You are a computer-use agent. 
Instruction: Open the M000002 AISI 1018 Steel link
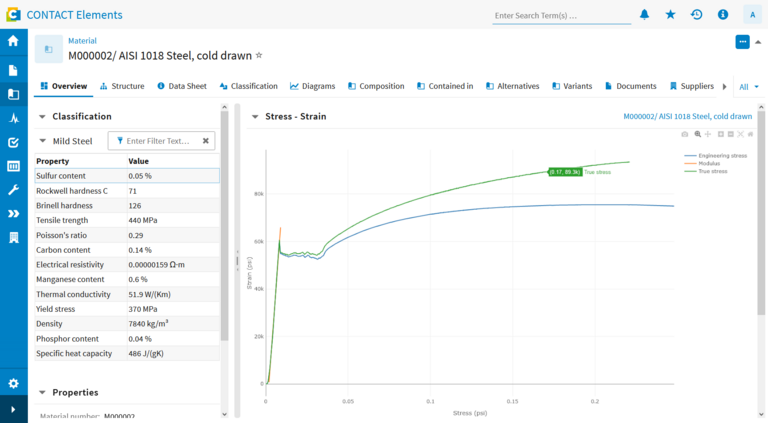[687, 117]
